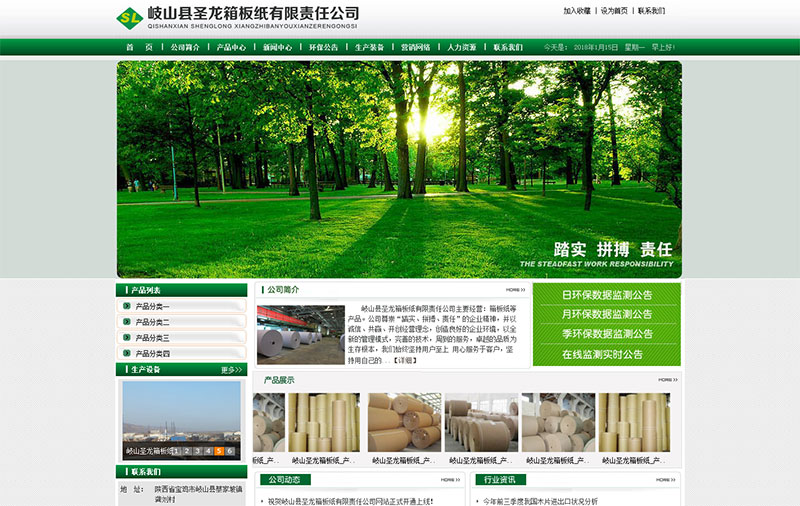Switch slideshow to page 3
800x506 pixels.
[x=197, y=451]
